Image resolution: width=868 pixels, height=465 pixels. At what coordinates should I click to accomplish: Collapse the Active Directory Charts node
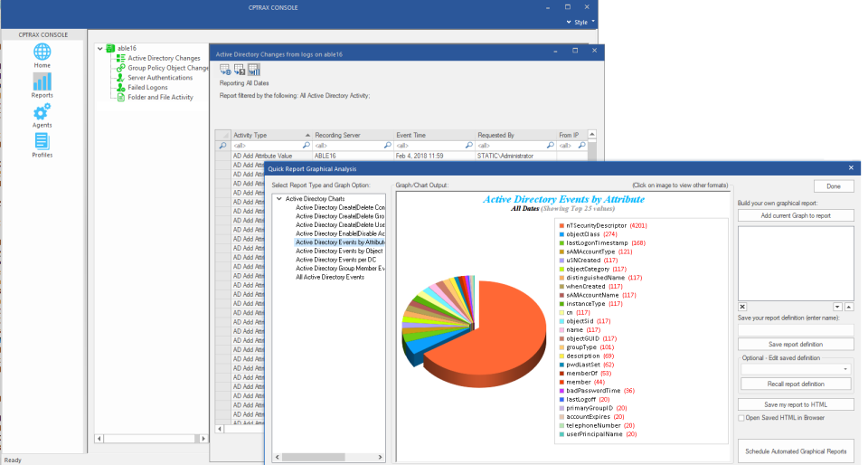pos(279,199)
